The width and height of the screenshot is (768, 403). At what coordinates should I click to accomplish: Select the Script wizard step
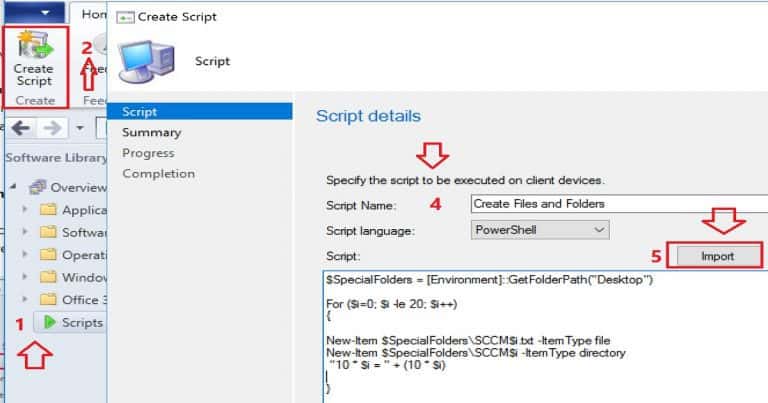pyautogui.click(x=200, y=112)
